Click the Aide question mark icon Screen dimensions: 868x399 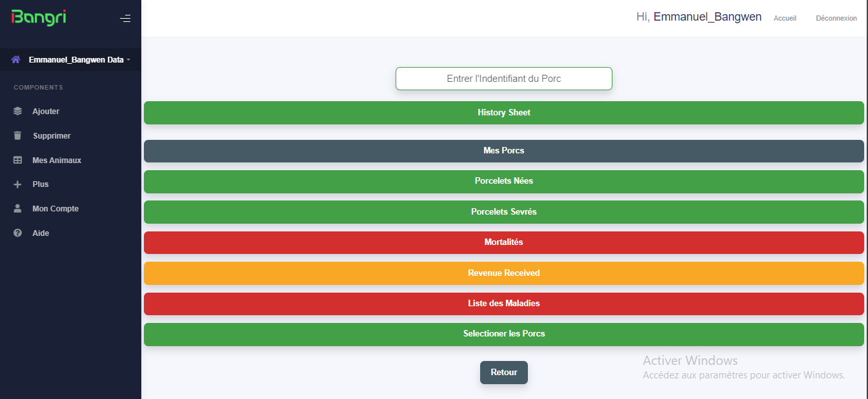coord(18,233)
